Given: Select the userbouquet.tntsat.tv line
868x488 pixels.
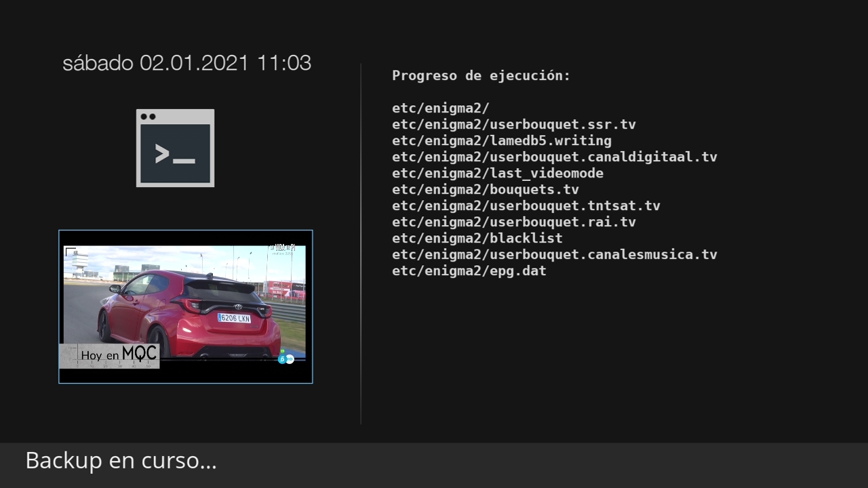Looking at the screenshot, I should (x=526, y=206).
